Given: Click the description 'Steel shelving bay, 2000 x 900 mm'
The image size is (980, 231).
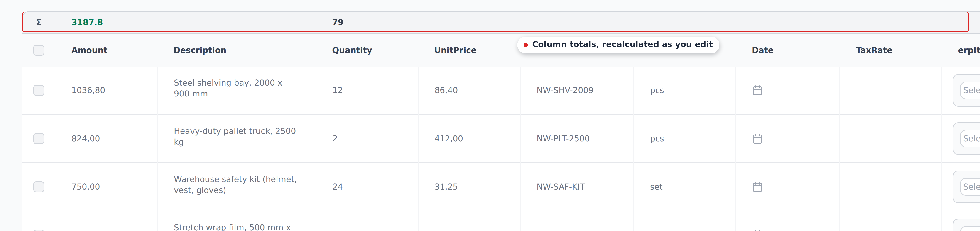Looking at the screenshot, I should tap(228, 88).
